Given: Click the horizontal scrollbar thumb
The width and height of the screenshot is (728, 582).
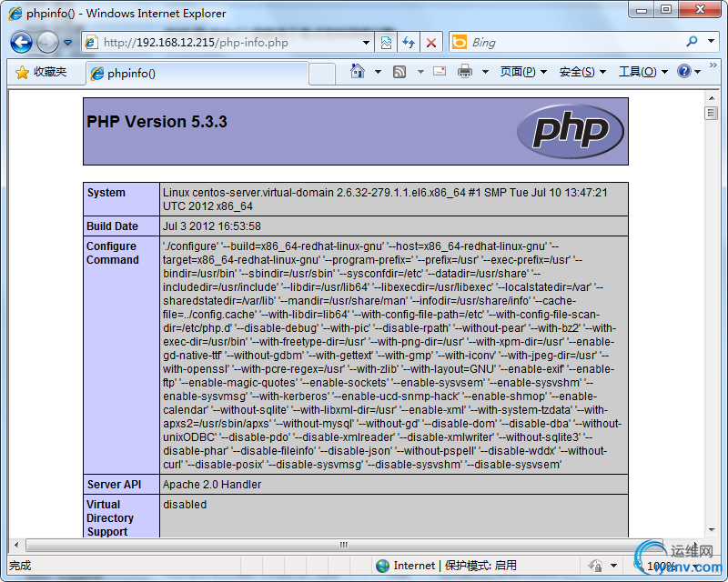Looking at the screenshot, I should [x=344, y=545].
